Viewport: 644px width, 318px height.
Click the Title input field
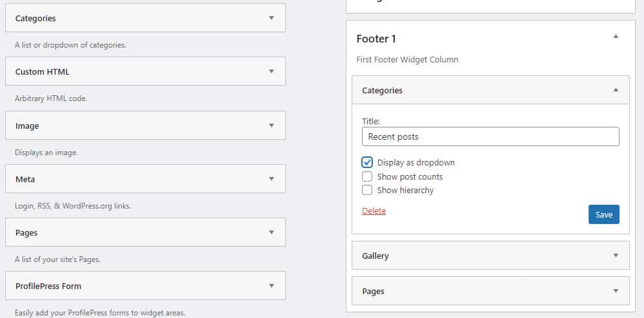pos(490,136)
